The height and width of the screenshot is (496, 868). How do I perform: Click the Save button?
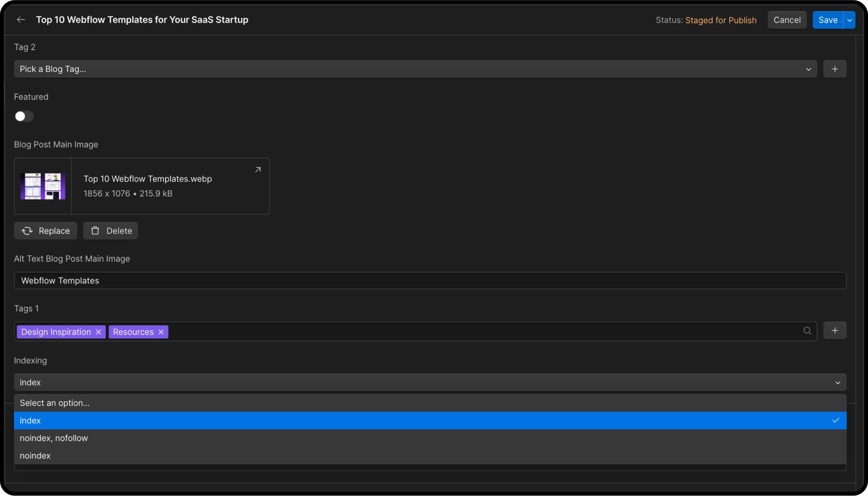pos(828,20)
